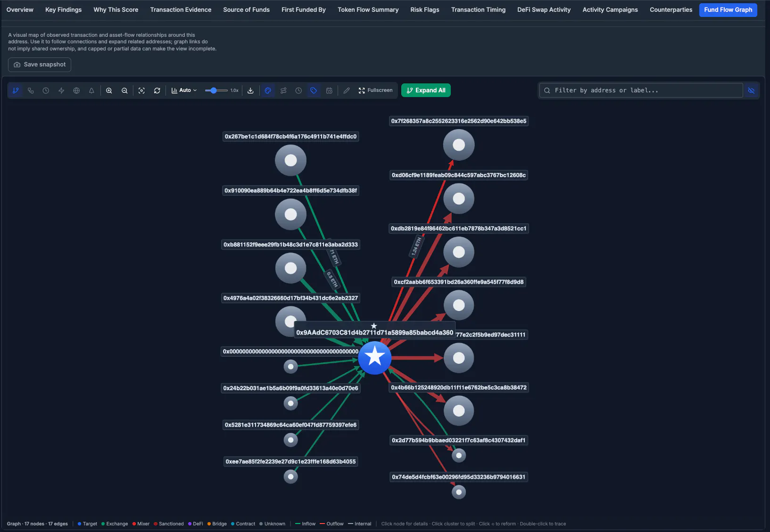770x532 pixels.
Task: Click the lightning bolt layout icon
Action: (x=61, y=90)
